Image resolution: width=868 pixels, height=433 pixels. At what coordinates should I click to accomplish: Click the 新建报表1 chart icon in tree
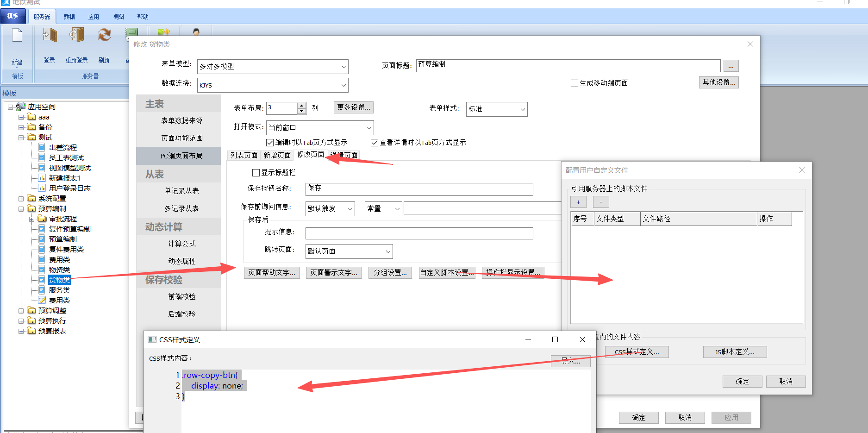pos(42,178)
